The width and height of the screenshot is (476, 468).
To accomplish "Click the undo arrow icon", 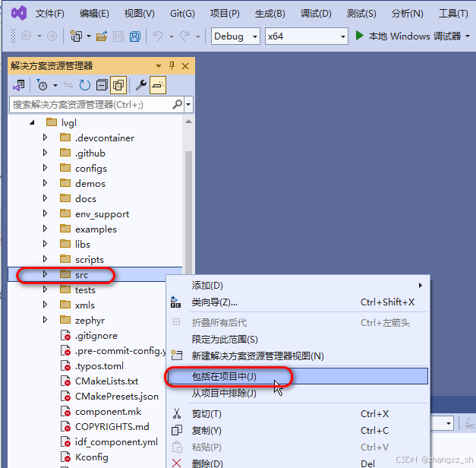I will [x=158, y=36].
